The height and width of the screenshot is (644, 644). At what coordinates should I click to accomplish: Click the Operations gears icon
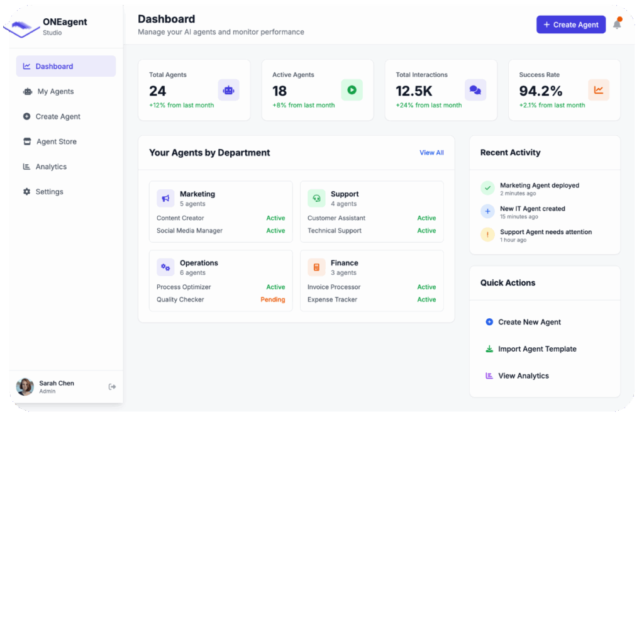point(165,267)
